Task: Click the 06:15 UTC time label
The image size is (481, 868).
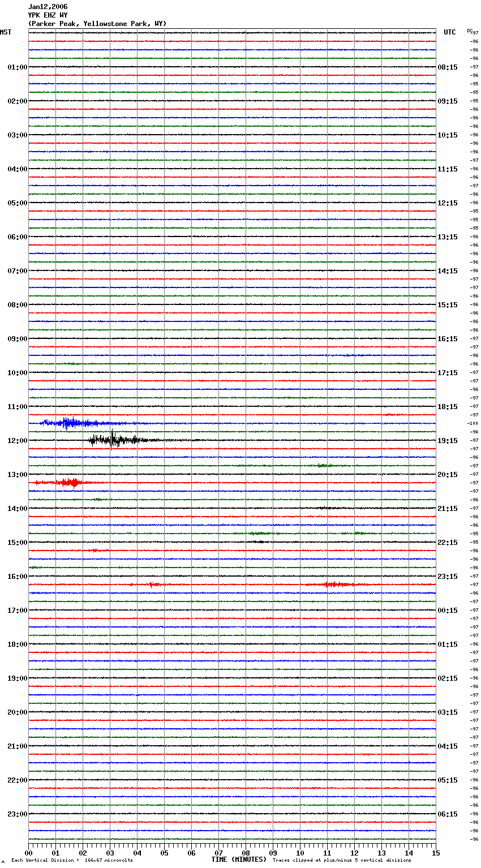Action: [x=448, y=814]
